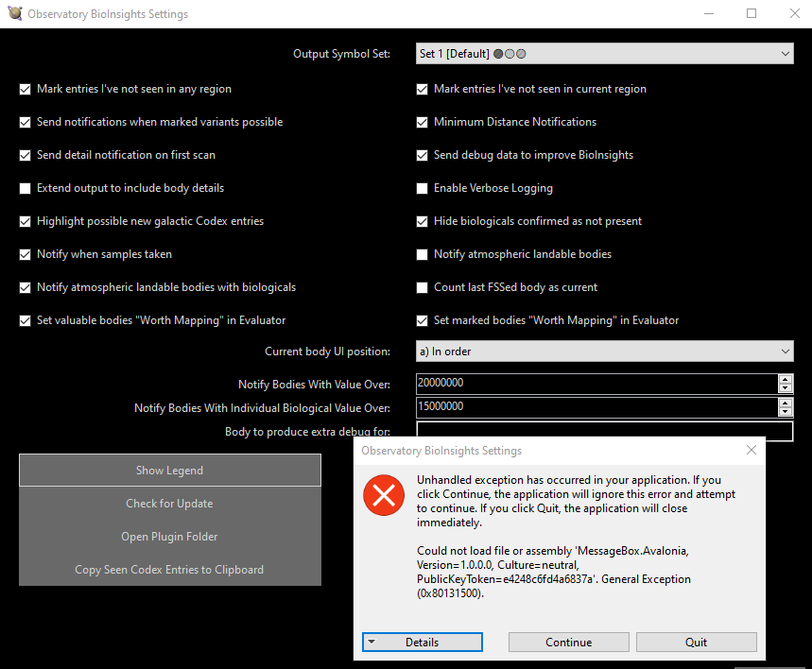Toggle "Set valuable bodies Worth Mapping in Evaluator"
Screen dimensions: 812x669
click(x=25, y=321)
